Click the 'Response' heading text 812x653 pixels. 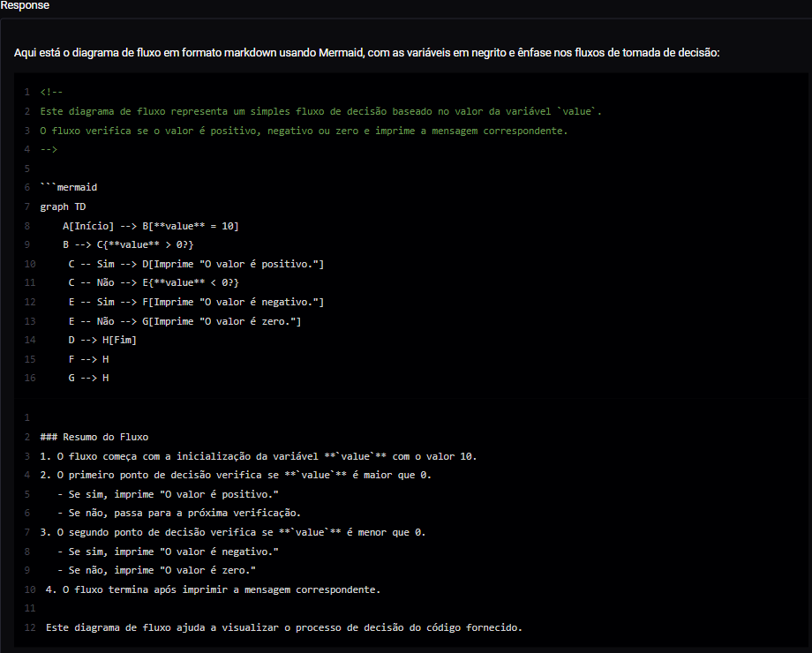pyautogui.click(x=25, y=5)
